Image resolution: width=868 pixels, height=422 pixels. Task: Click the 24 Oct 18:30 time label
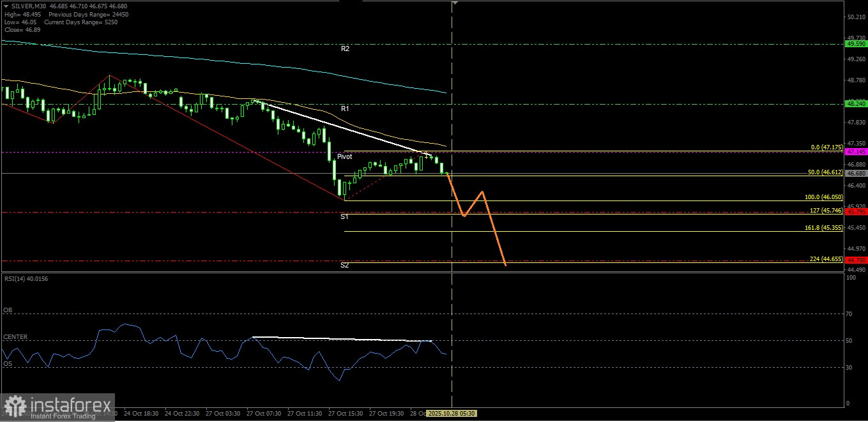click(x=140, y=413)
